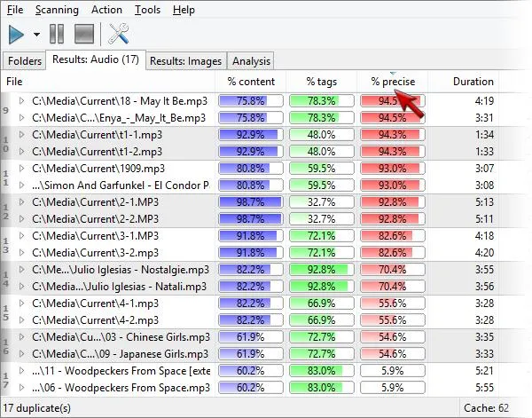Stop the scan with the stop icon

pos(84,34)
